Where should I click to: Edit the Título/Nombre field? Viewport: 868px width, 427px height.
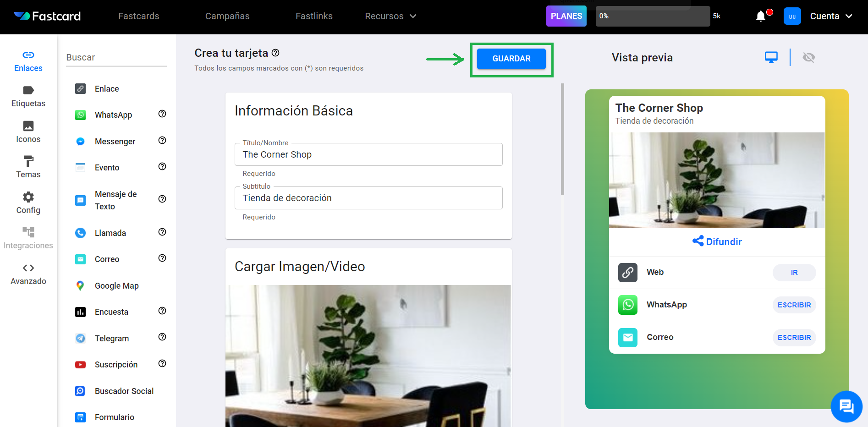(x=368, y=154)
